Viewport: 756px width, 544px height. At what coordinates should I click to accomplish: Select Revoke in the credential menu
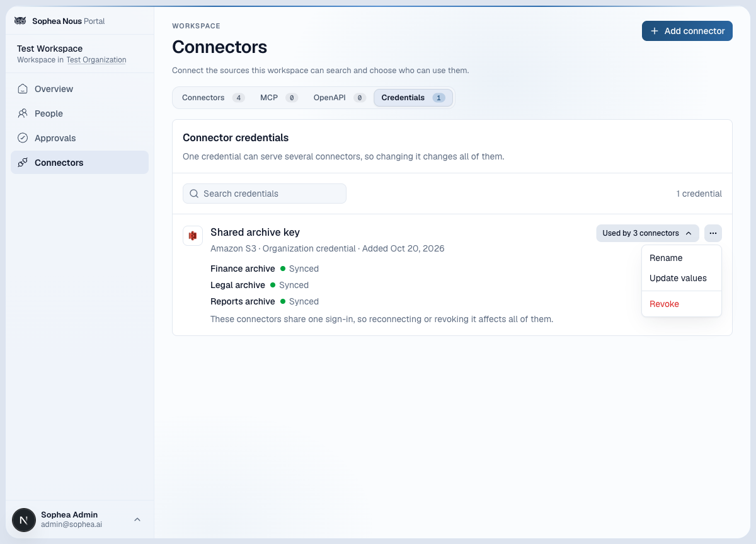point(682,304)
